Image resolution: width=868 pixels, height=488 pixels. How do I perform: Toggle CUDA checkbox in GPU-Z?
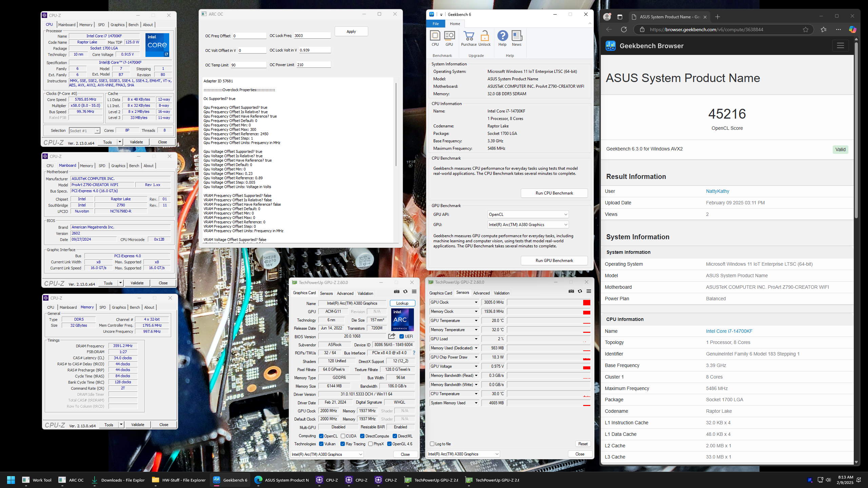(343, 436)
